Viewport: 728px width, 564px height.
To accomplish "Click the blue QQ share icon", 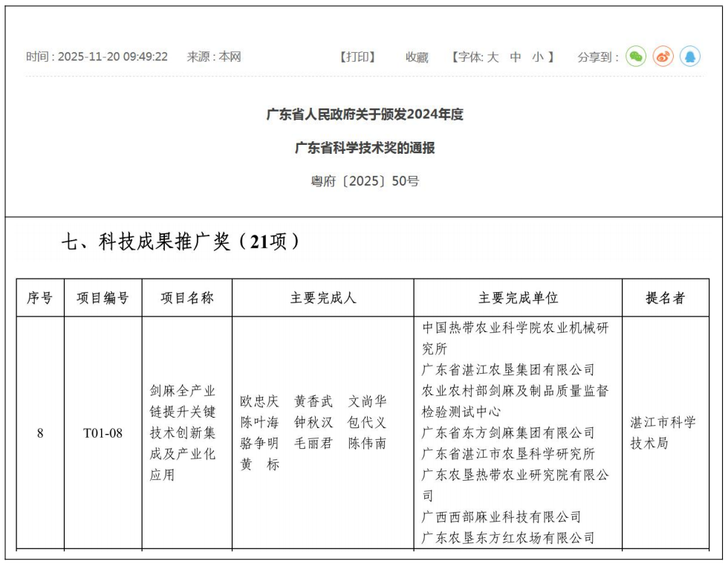I will [x=690, y=56].
